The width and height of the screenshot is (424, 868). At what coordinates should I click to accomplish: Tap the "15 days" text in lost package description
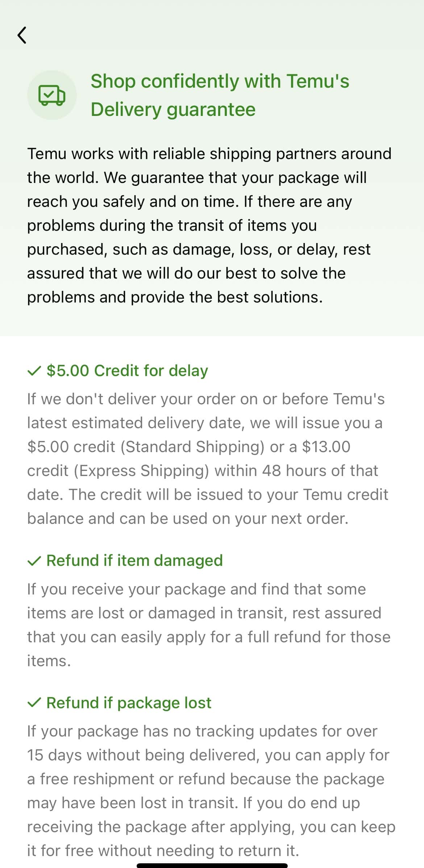tap(54, 755)
